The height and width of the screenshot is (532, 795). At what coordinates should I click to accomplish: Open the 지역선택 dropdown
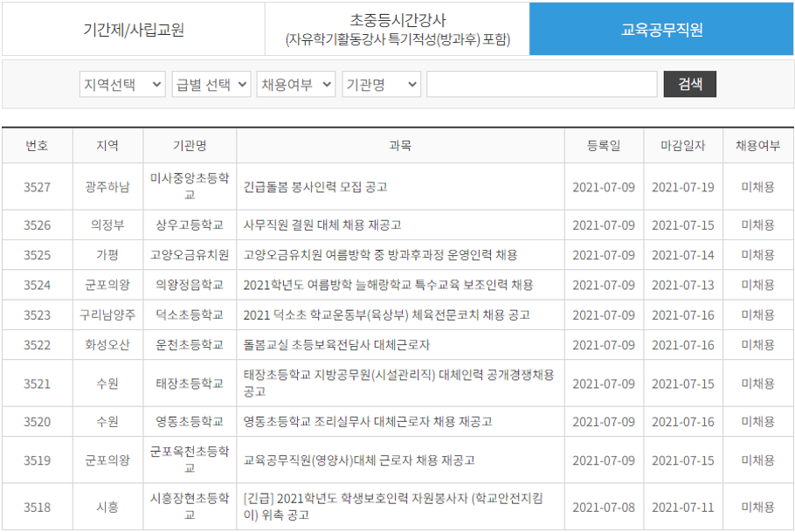click(x=121, y=84)
